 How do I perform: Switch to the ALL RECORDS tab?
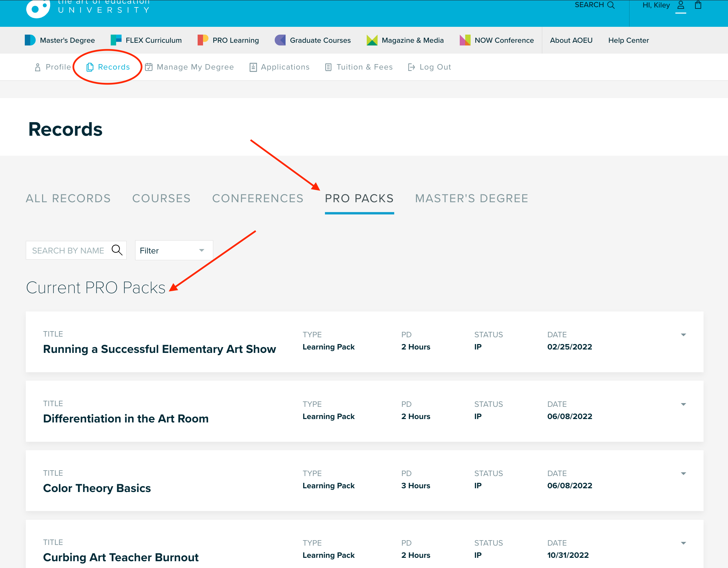tap(68, 198)
